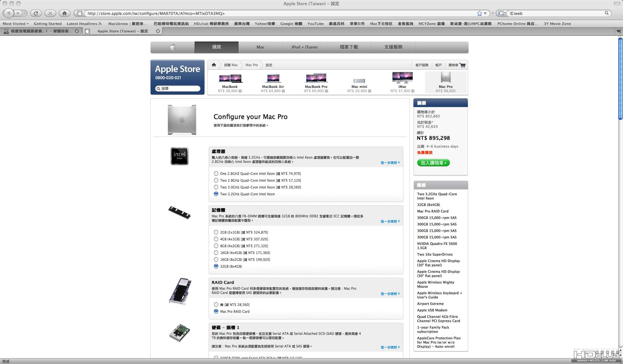623x364 pixels.
Task: Click the store home icon in breadcrumb
Action: pos(214,65)
